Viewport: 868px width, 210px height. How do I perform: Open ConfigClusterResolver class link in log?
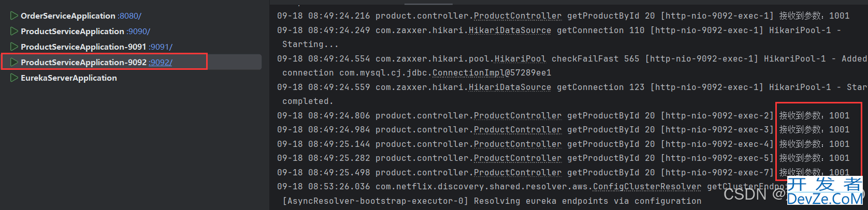click(647, 187)
